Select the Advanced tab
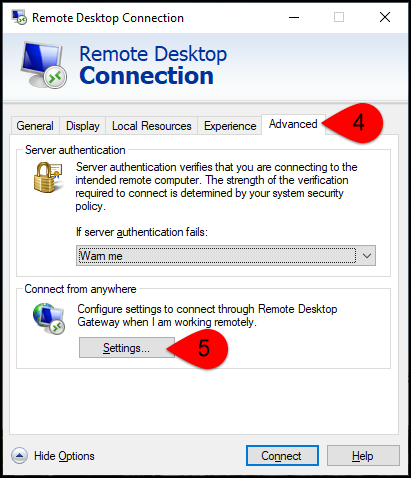Viewport: 411px width, 478px height. click(293, 124)
